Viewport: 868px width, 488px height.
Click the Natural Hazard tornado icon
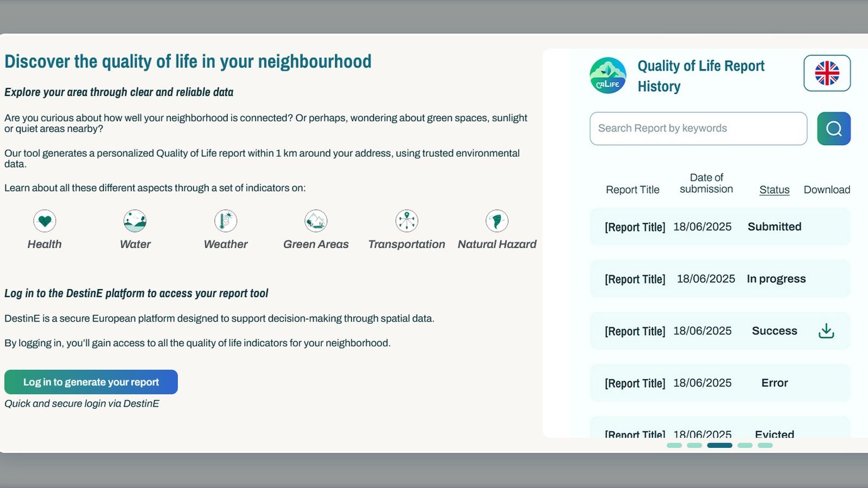point(497,221)
